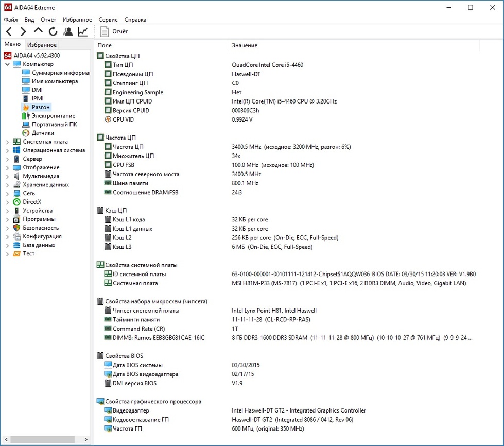
Task: Expand the Отображение tree node
Action: 7,168
